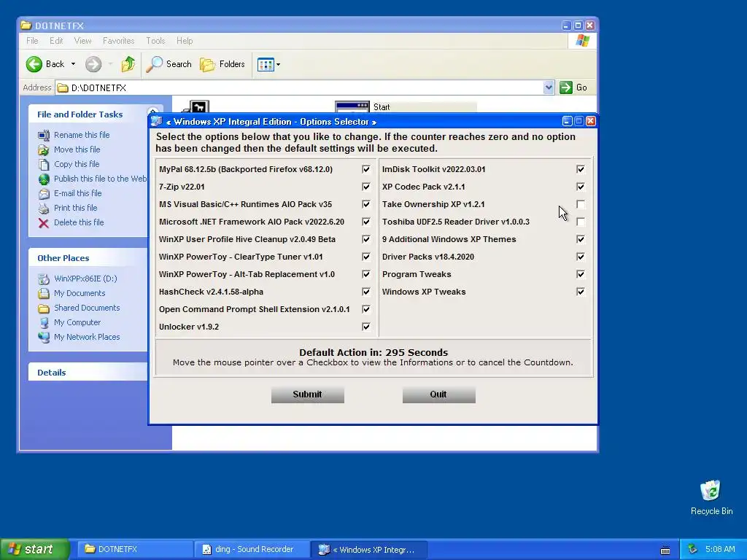747x560 pixels.
Task: Click the Forward arrow icon in Explorer
Action: click(x=93, y=64)
